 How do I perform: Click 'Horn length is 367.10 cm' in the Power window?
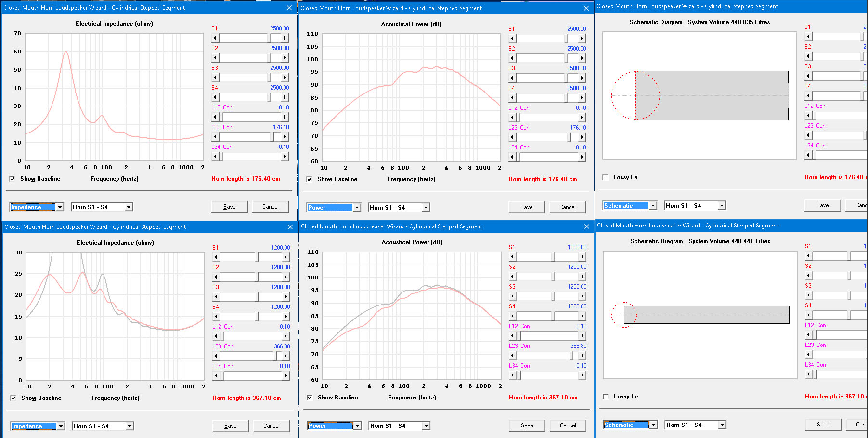tap(543, 398)
